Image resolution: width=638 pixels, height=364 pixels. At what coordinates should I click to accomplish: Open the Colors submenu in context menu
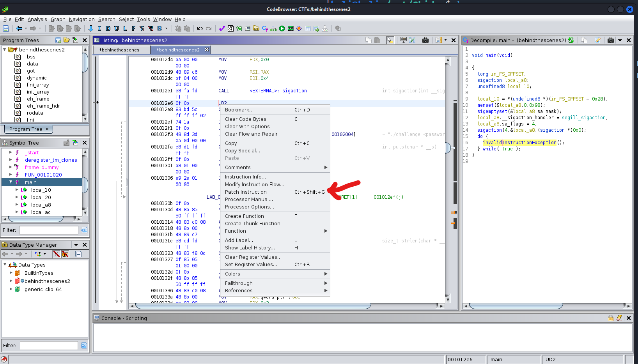(x=275, y=274)
